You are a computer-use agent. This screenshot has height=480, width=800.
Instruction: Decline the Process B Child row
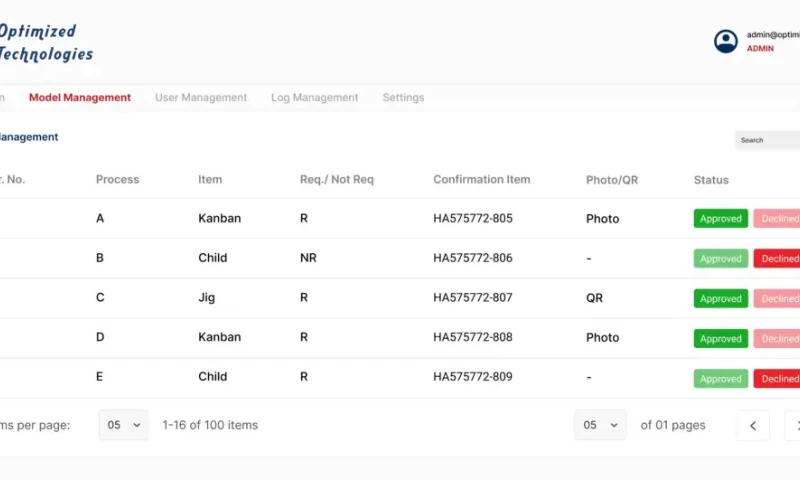click(779, 258)
